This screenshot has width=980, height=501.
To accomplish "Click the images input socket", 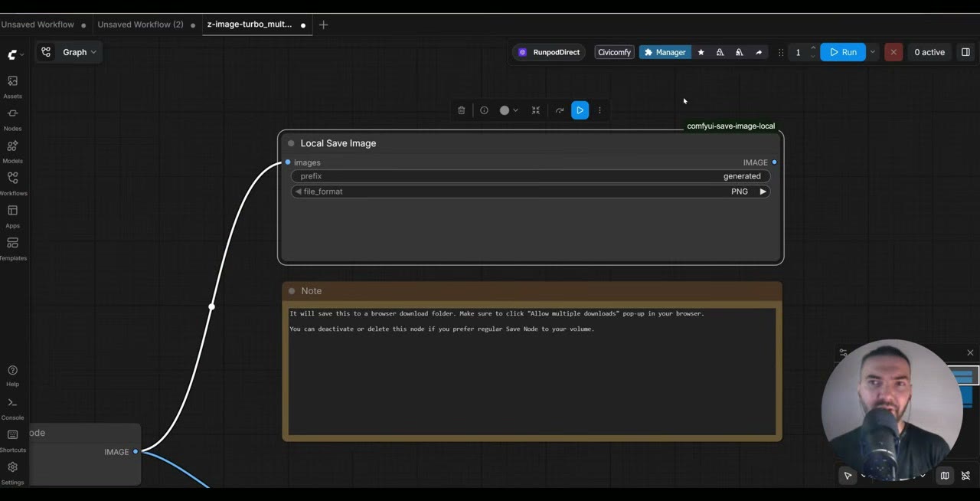I will pos(288,162).
